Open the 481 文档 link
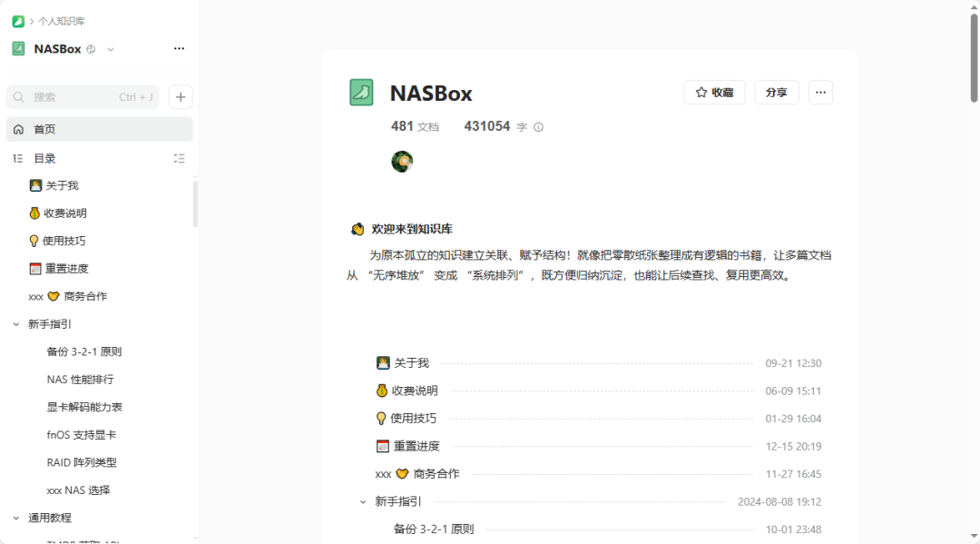Viewport: 980px width, 544px height. [x=416, y=126]
